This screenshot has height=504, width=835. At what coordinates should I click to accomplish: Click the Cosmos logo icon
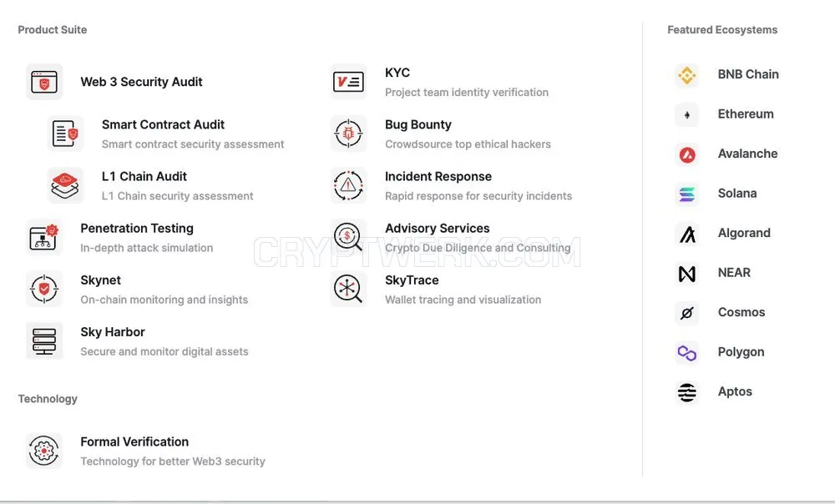pyautogui.click(x=687, y=313)
